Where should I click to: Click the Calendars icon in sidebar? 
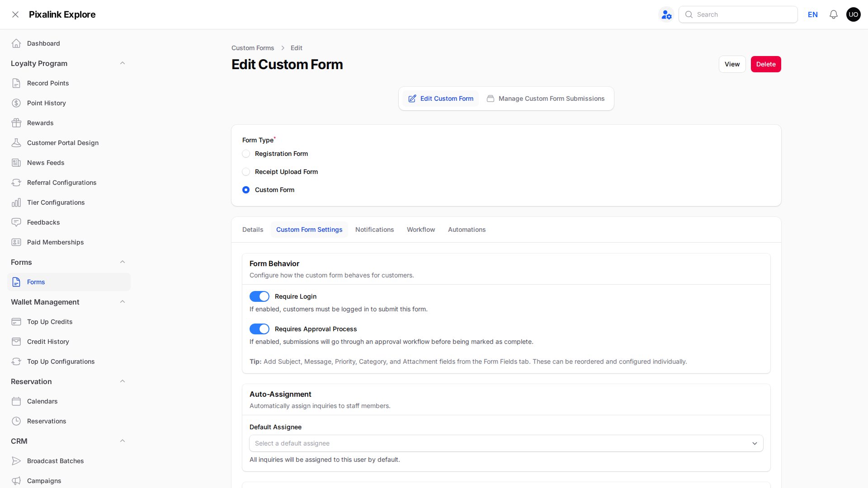tap(16, 401)
